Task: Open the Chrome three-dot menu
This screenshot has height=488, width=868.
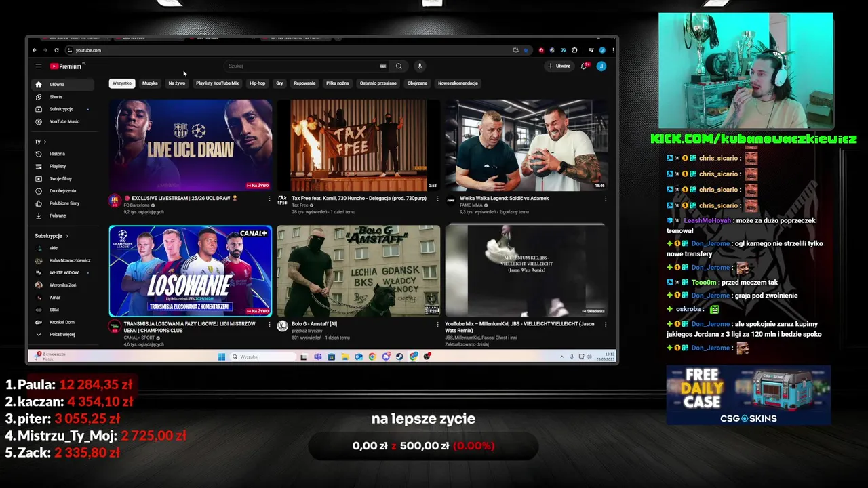Action: click(x=613, y=50)
